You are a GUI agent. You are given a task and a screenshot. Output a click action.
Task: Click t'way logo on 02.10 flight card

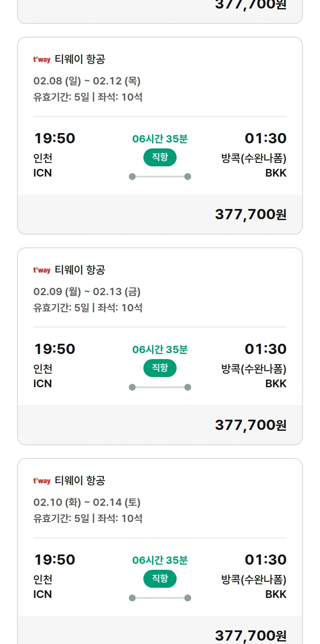pyautogui.click(x=42, y=481)
